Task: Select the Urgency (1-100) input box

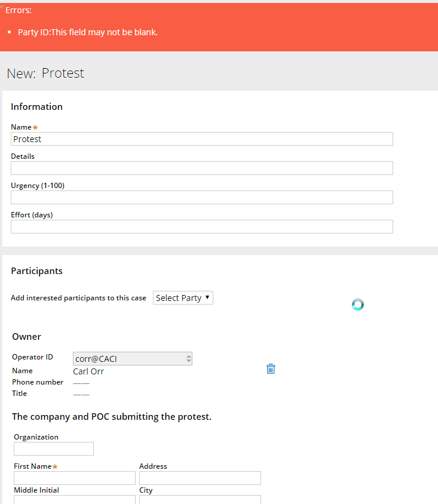Action: (x=202, y=198)
